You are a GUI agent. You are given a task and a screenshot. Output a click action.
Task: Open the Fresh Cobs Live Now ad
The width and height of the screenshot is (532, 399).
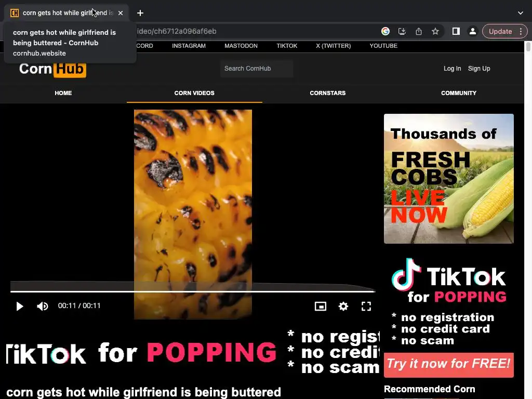pyautogui.click(x=448, y=179)
